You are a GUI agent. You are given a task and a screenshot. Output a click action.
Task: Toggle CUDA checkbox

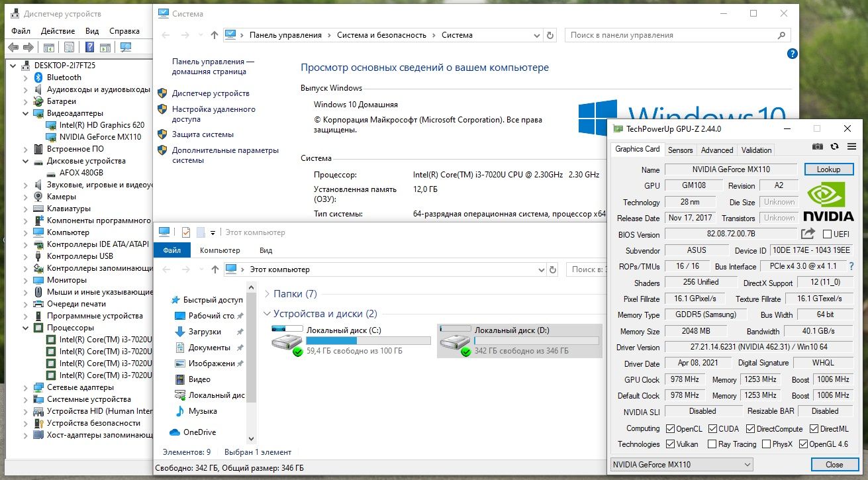[x=713, y=429]
